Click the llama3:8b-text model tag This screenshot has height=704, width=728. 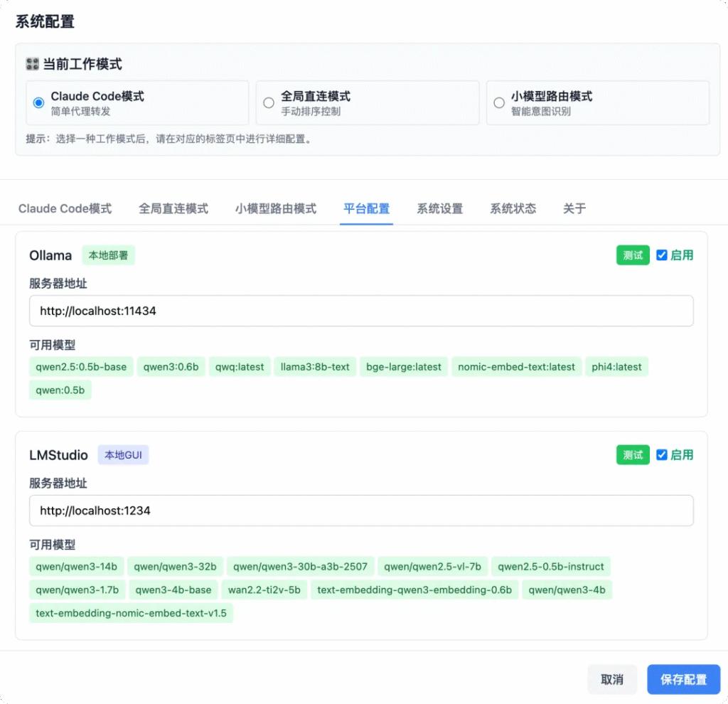pyautogui.click(x=315, y=366)
